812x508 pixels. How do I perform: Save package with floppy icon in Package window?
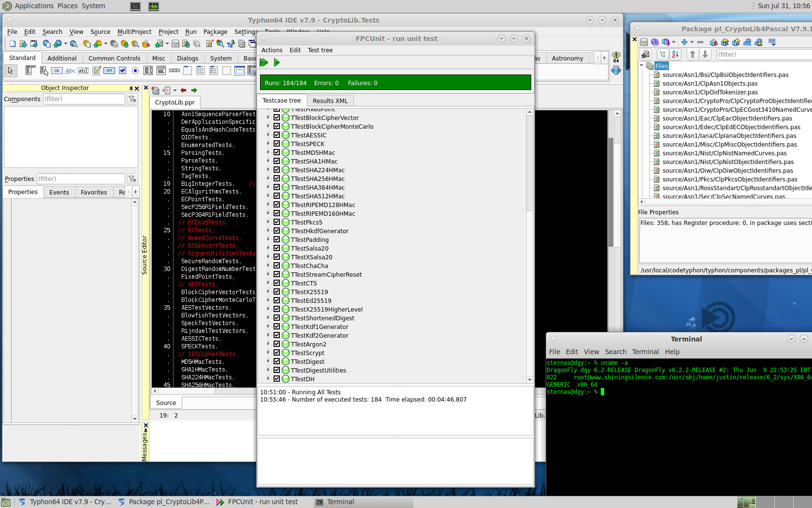(644, 42)
